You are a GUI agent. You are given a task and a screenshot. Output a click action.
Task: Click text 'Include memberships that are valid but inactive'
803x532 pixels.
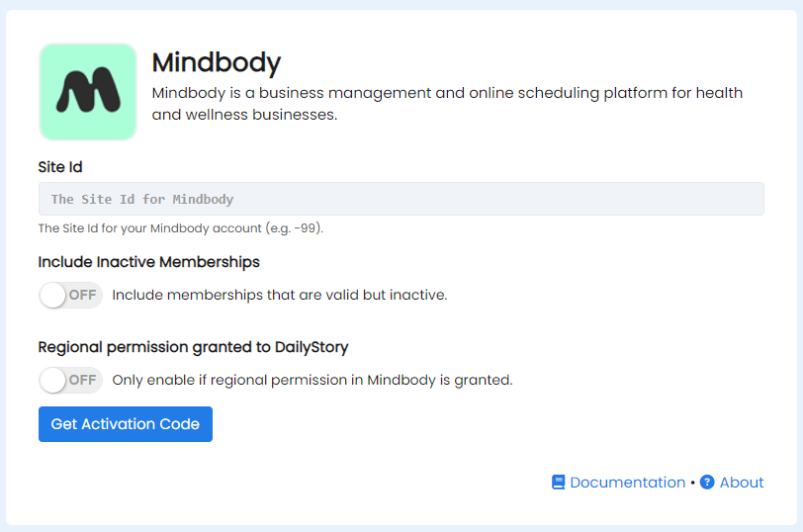(280, 295)
